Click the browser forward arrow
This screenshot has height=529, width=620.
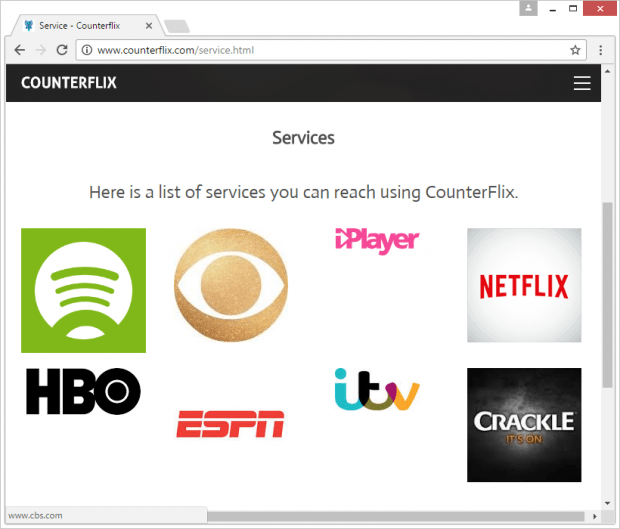[x=41, y=50]
